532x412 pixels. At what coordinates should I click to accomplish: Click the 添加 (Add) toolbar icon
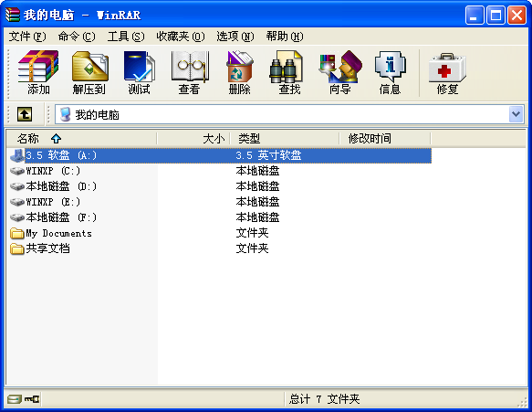click(x=38, y=67)
